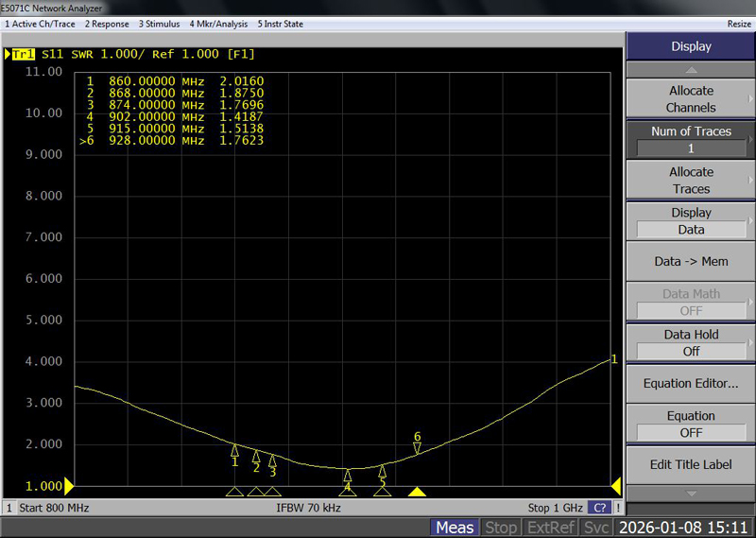Expand the Allocate Traces submenu
This screenshot has height=538, width=756.
(691, 180)
